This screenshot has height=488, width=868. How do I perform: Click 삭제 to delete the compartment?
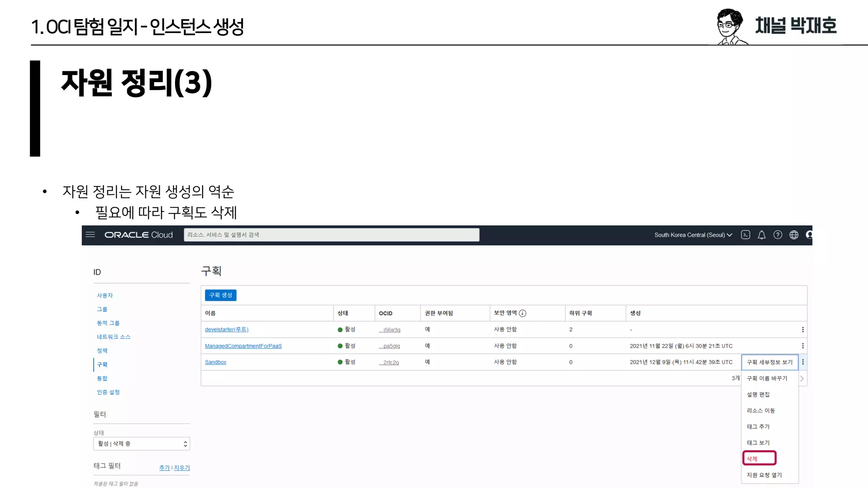[x=759, y=458]
